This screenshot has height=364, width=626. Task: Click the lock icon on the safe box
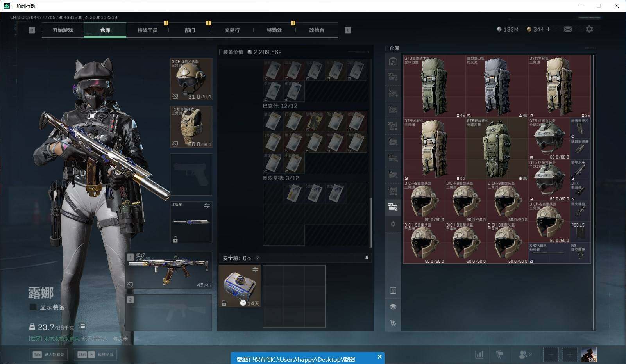click(x=224, y=303)
